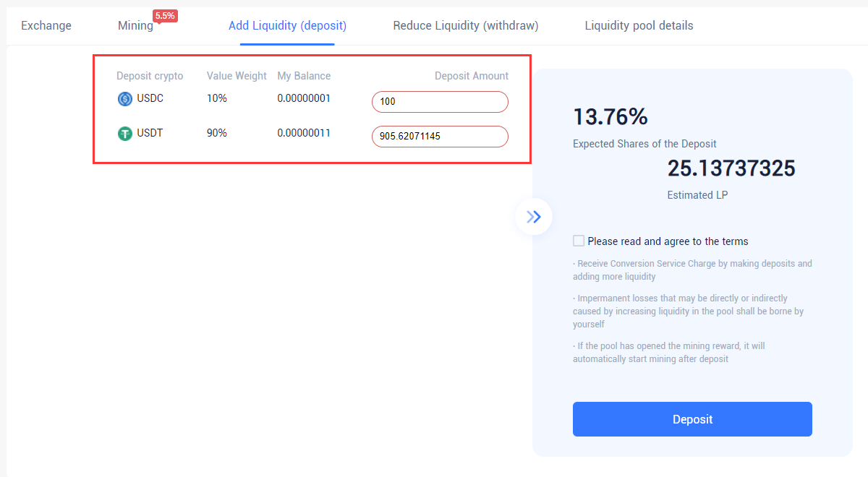Click the double-chevron arrow circle icon
868x477 pixels.
click(x=534, y=216)
